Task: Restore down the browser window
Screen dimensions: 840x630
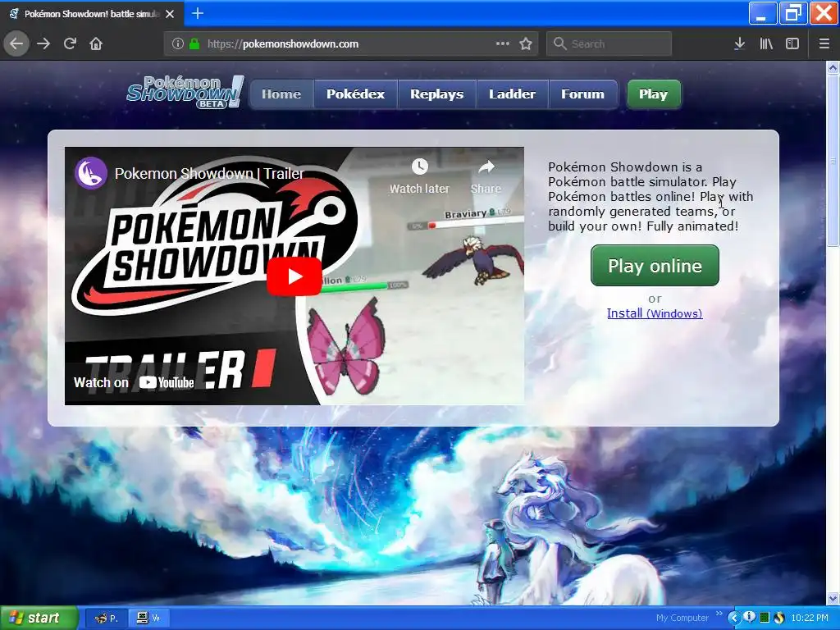Action: [793, 13]
